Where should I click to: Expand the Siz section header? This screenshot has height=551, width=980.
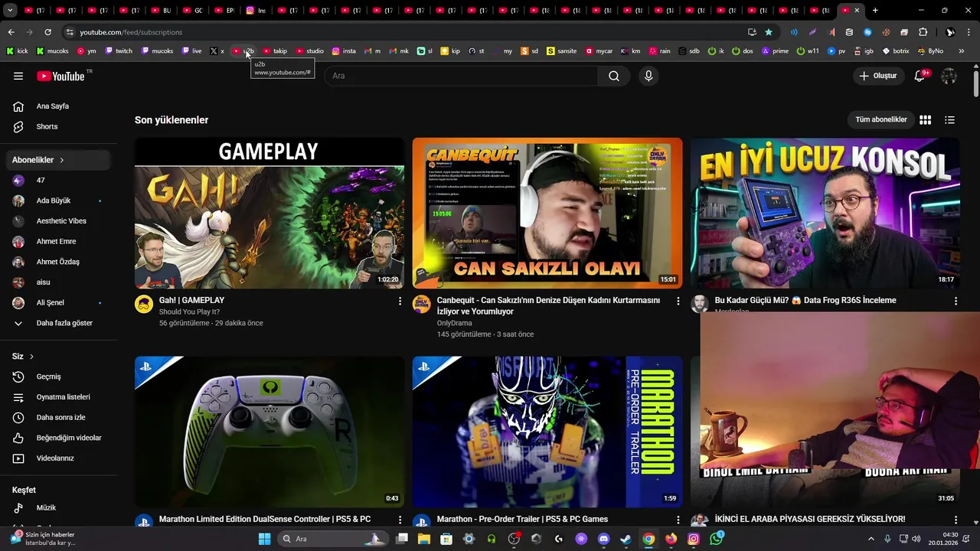(x=23, y=357)
